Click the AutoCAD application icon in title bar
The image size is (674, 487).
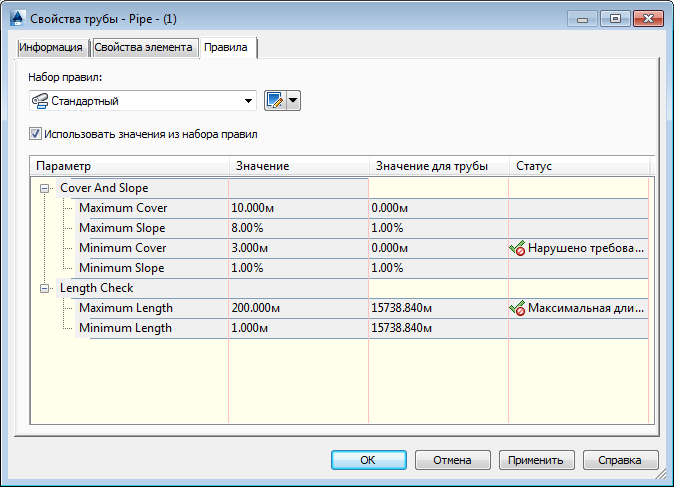pyautogui.click(x=17, y=19)
